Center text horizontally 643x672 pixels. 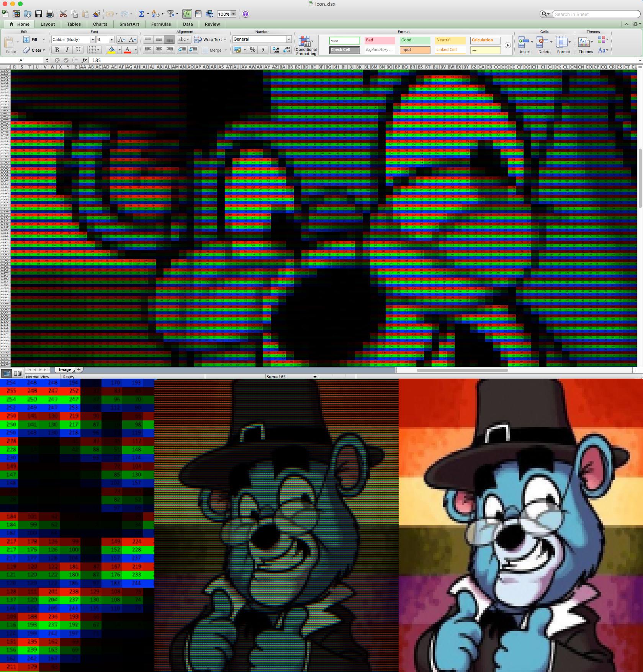(x=159, y=50)
